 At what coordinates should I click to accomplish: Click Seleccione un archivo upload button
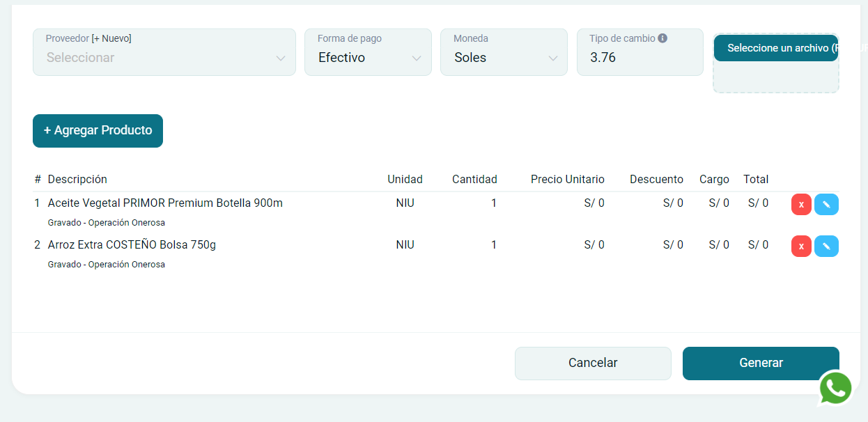pyautogui.click(x=776, y=48)
